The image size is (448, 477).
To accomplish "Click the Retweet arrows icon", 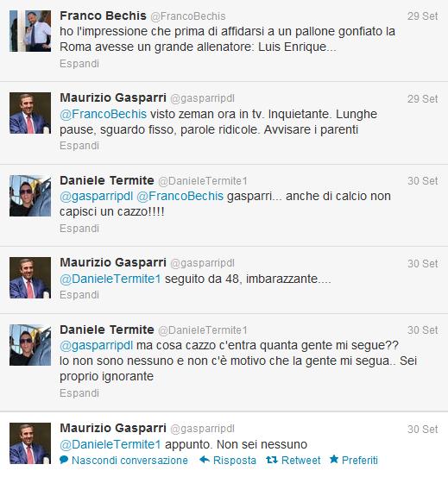I will 272,460.
